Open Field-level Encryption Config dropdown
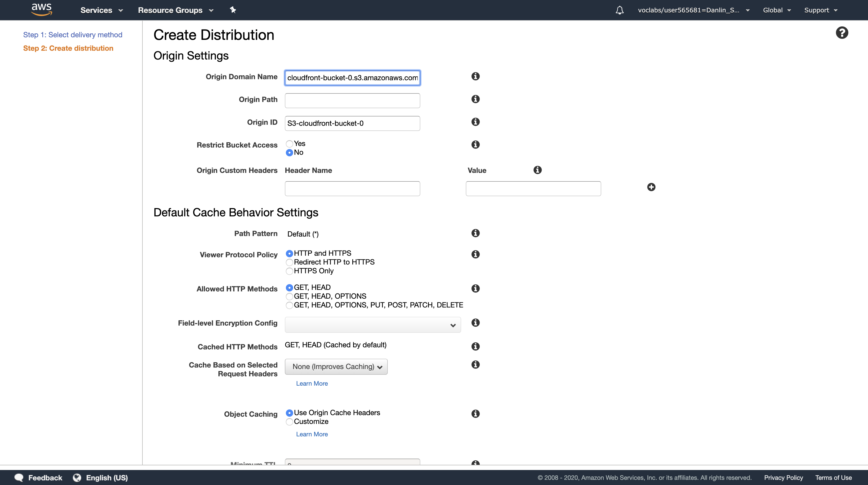This screenshot has width=868, height=485. 372,325
